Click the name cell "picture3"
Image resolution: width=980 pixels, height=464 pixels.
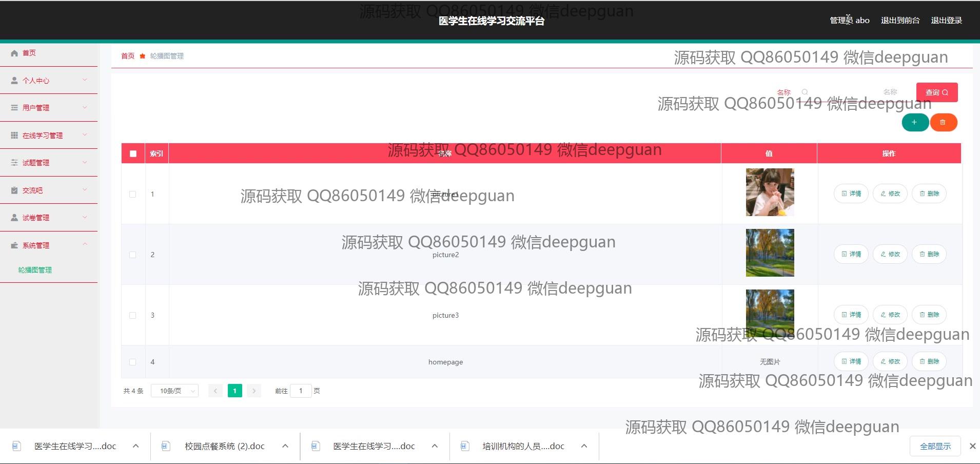(445, 315)
